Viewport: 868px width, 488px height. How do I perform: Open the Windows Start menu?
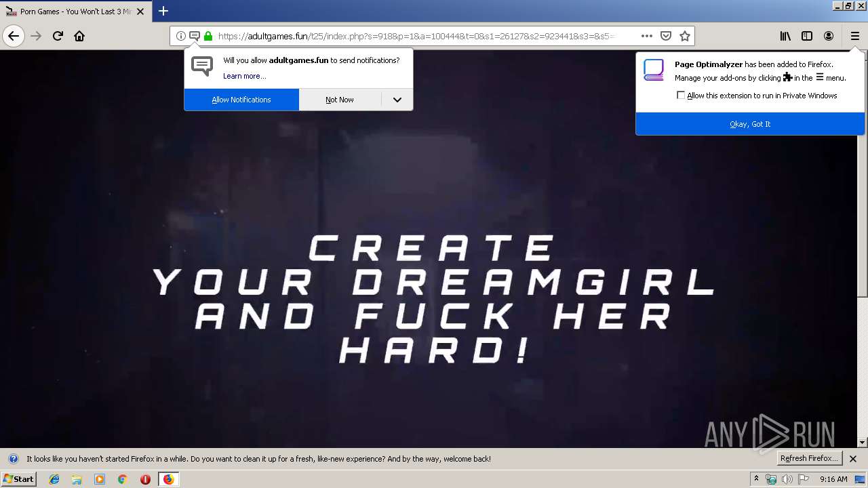pyautogui.click(x=18, y=479)
